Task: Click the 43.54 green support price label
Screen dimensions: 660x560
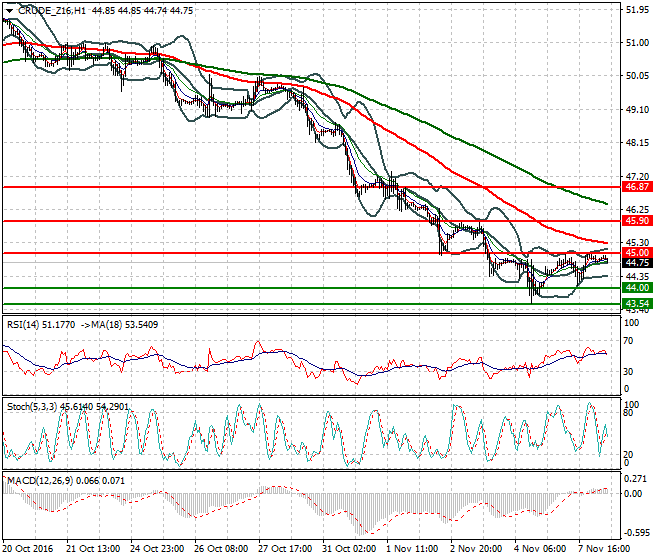Action: 637,304
